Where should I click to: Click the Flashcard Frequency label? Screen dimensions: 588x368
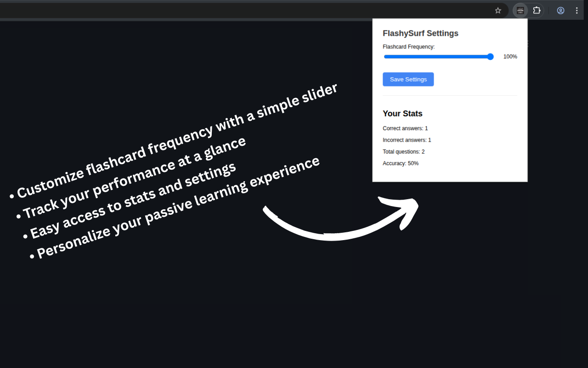[409, 46]
